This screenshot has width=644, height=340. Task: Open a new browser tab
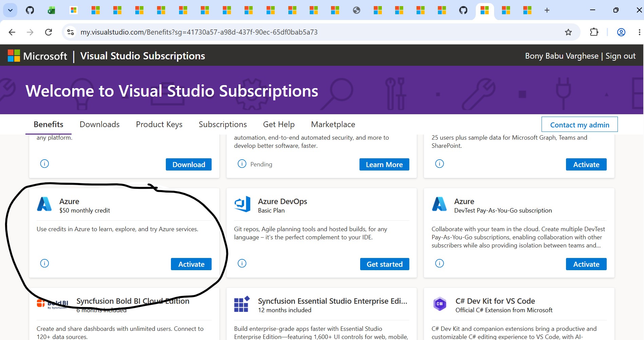pos(547,11)
